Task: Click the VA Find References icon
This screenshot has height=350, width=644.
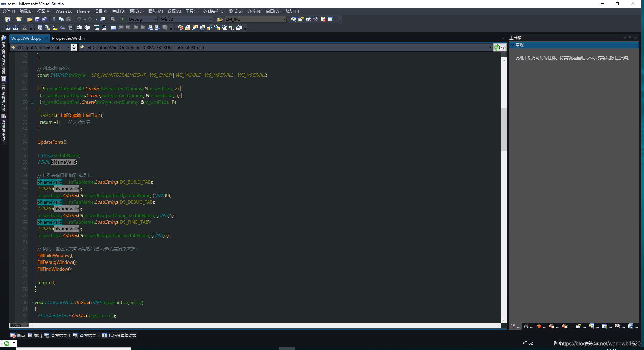Action: tap(202, 28)
